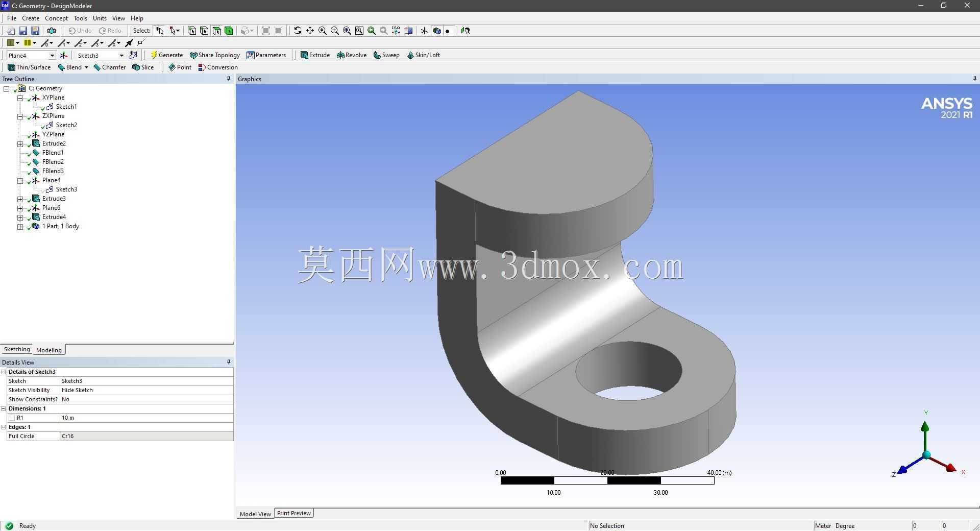Collapse the XYPlane tree node
980x531 pixels.
click(x=20, y=98)
